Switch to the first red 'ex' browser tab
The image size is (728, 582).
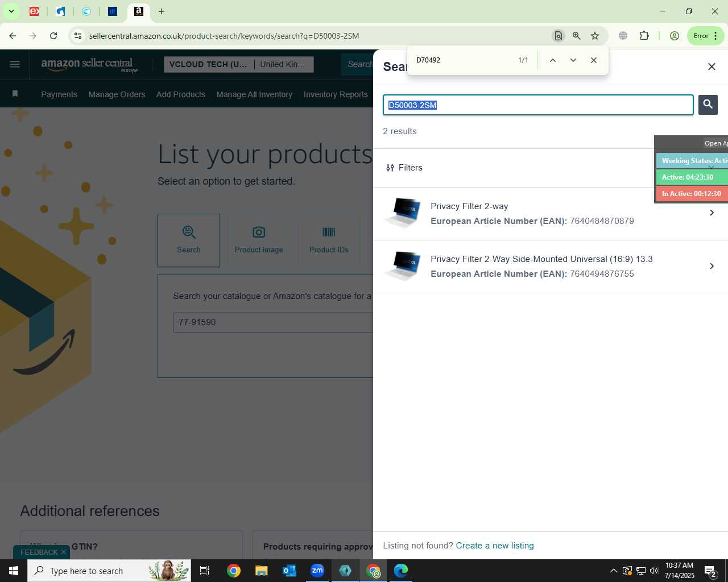tap(34, 11)
